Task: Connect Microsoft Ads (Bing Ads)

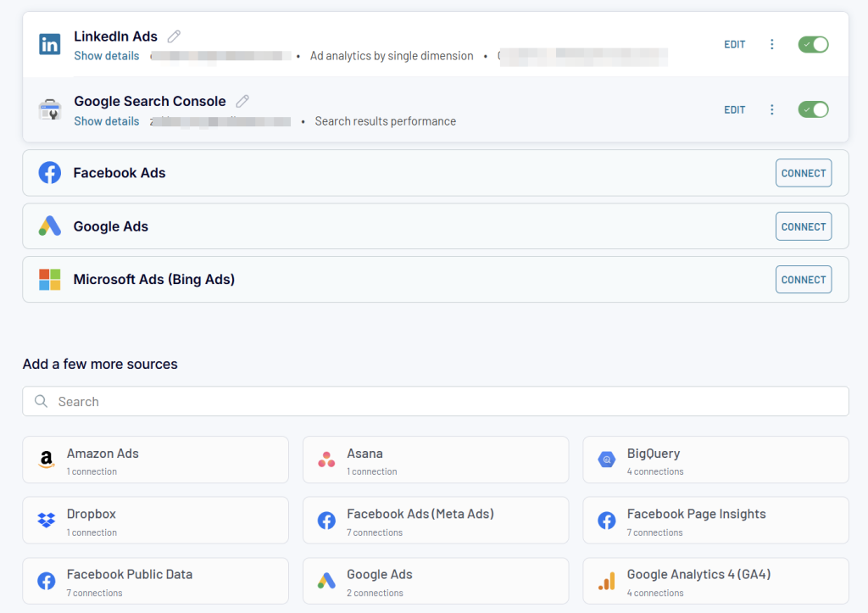Action: point(804,280)
